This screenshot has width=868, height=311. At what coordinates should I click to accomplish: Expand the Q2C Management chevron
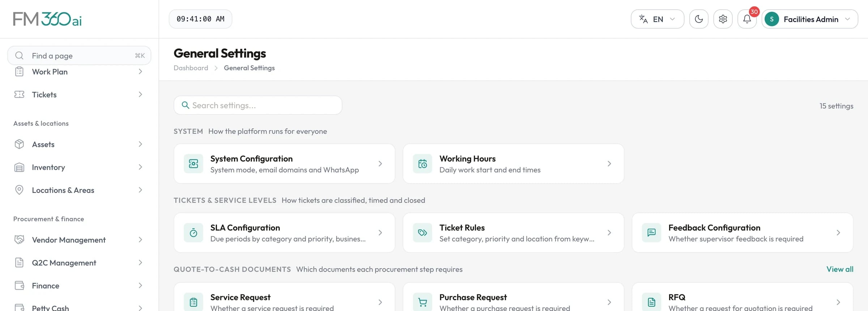(140, 263)
